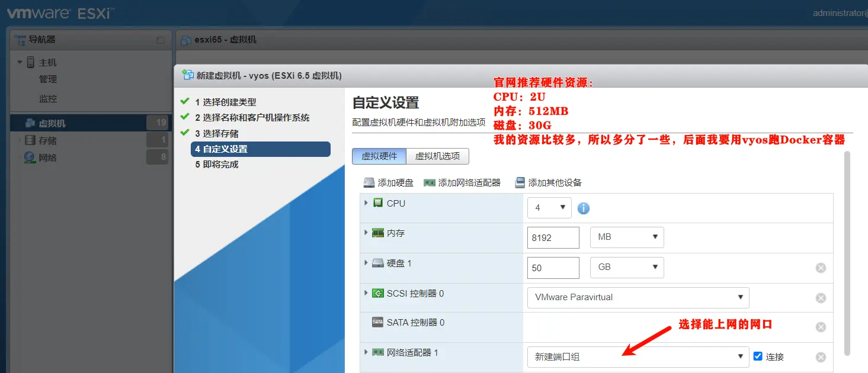Open 管理 under host in navigator
This screenshot has height=373, width=868.
pyautogui.click(x=48, y=79)
